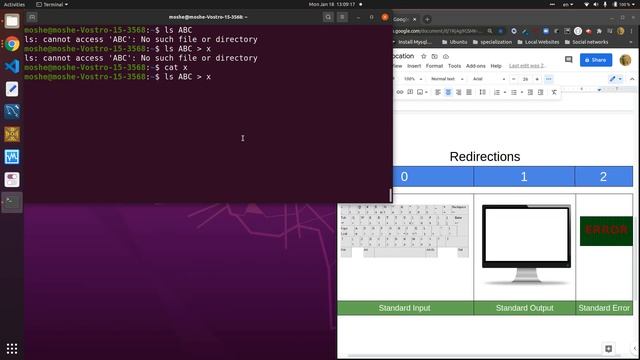Open line spacing options in Docs

click(x=482, y=92)
